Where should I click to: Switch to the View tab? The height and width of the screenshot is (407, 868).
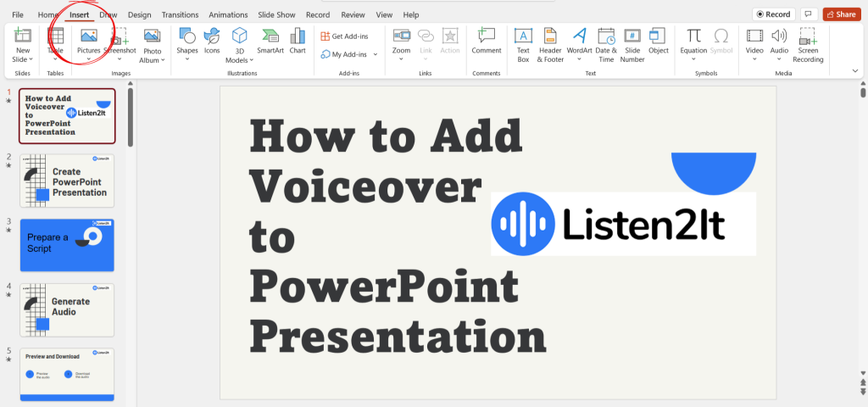(384, 15)
